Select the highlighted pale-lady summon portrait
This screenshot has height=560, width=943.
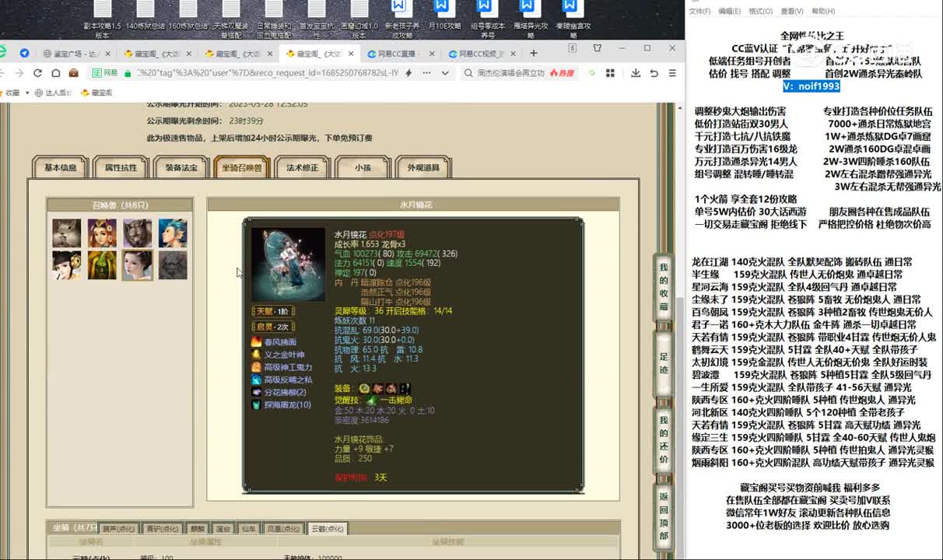tap(138, 265)
